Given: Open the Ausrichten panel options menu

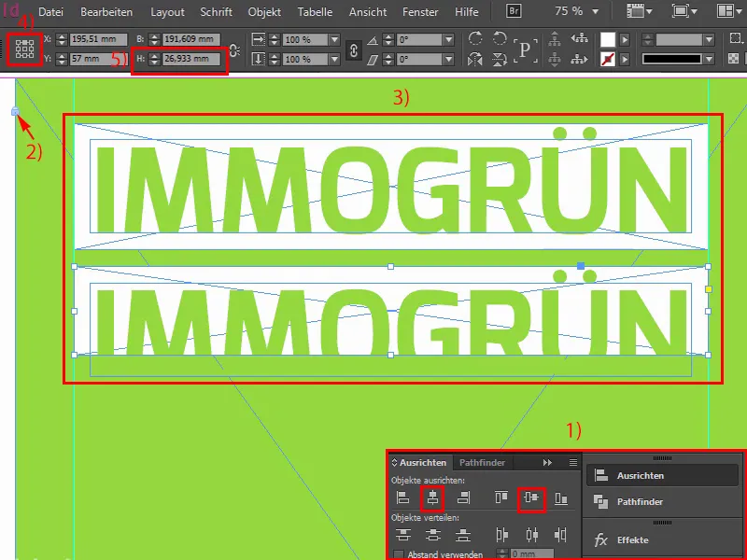Looking at the screenshot, I should pos(573,462).
